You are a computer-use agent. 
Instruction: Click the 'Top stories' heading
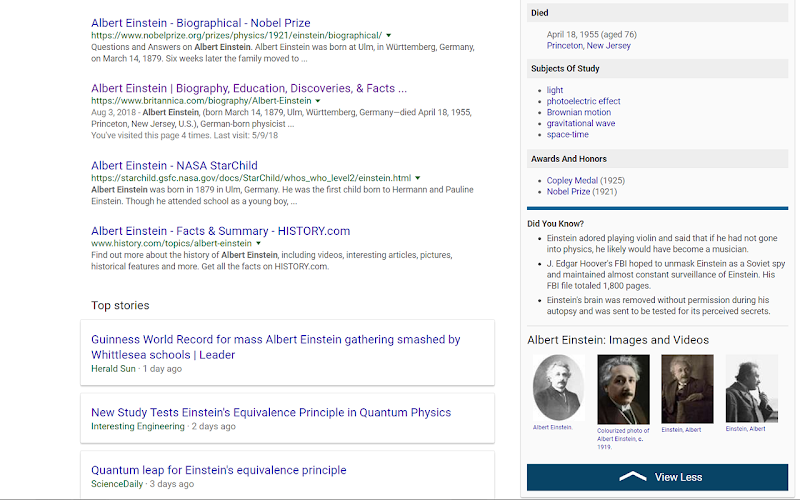pyautogui.click(x=120, y=305)
